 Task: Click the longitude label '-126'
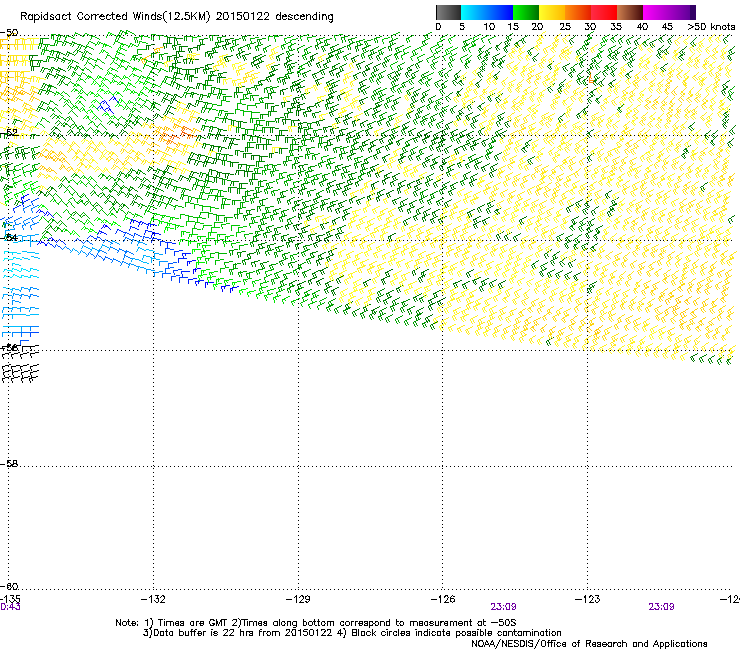(x=443, y=599)
